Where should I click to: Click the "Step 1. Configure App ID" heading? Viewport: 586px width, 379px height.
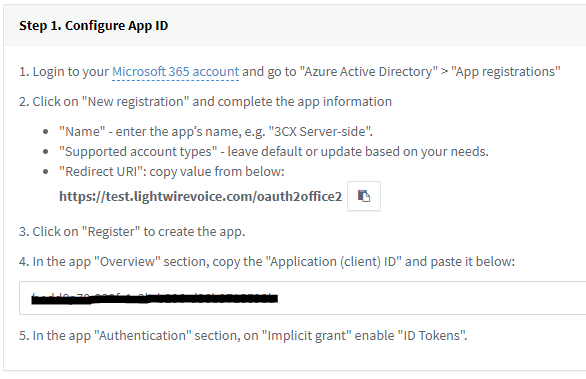(94, 26)
